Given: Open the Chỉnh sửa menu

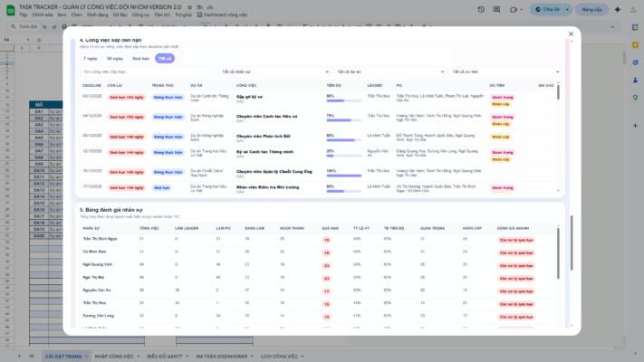Looking at the screenshot, I should (43, 14).
